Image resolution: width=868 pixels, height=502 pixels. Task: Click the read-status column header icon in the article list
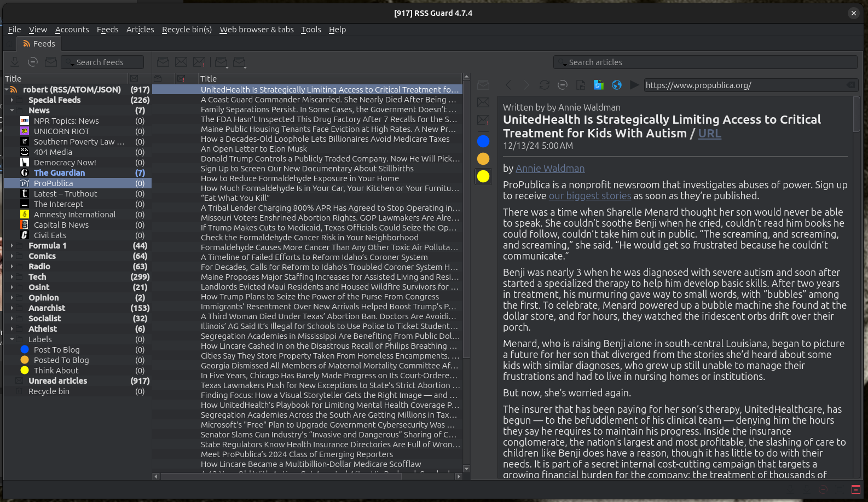[x=158, y=79]
